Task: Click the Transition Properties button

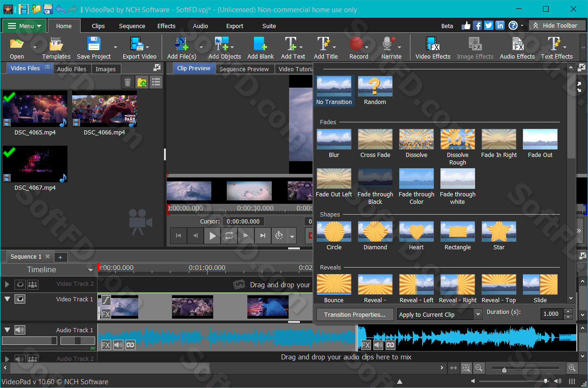Action: coord(355,314)
